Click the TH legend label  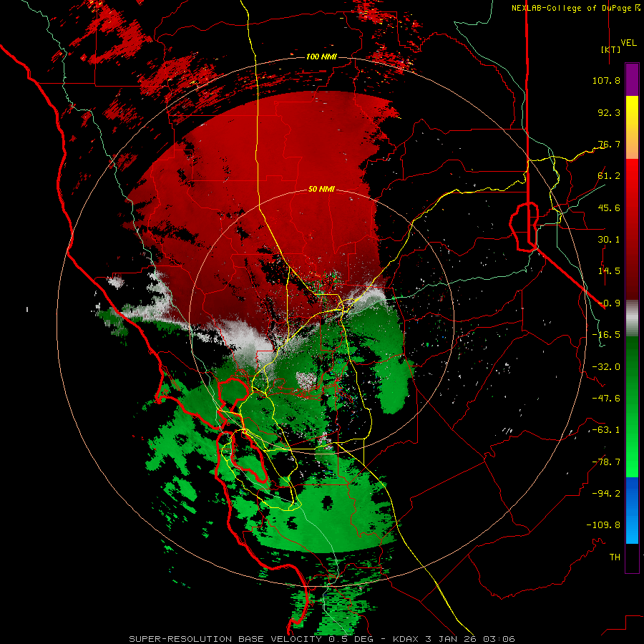click(x=615, y=557)
